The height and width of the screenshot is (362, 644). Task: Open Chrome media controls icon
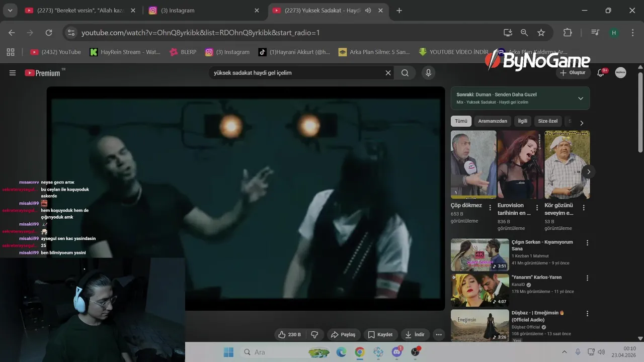(595, 33)
